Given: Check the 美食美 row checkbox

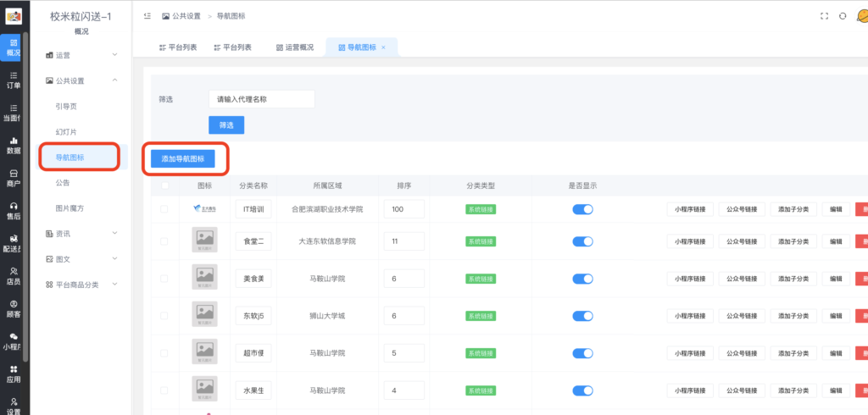Looking at the screenshot, I should point(164,279).
